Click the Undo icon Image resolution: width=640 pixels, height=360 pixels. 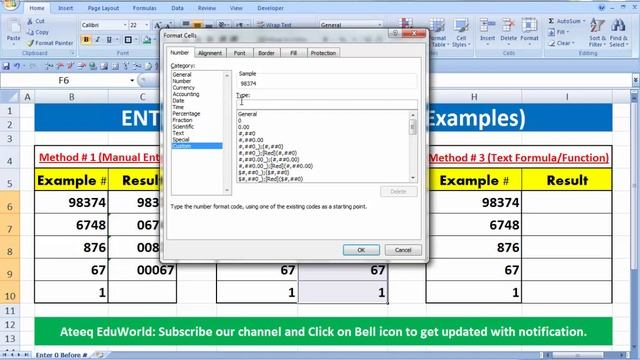click(17, 66)
